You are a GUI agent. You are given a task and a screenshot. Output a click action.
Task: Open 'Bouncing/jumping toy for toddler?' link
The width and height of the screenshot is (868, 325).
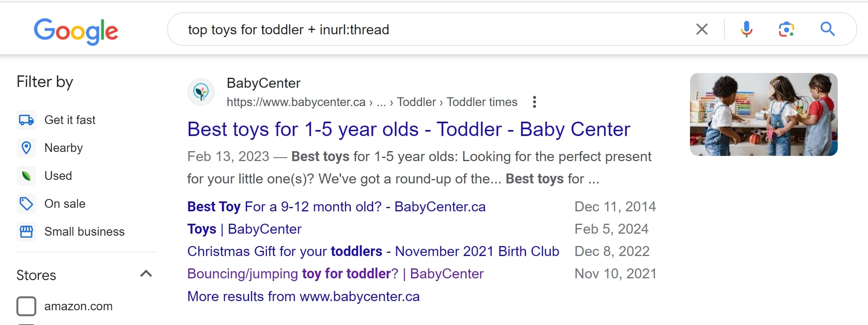point(335,274)
